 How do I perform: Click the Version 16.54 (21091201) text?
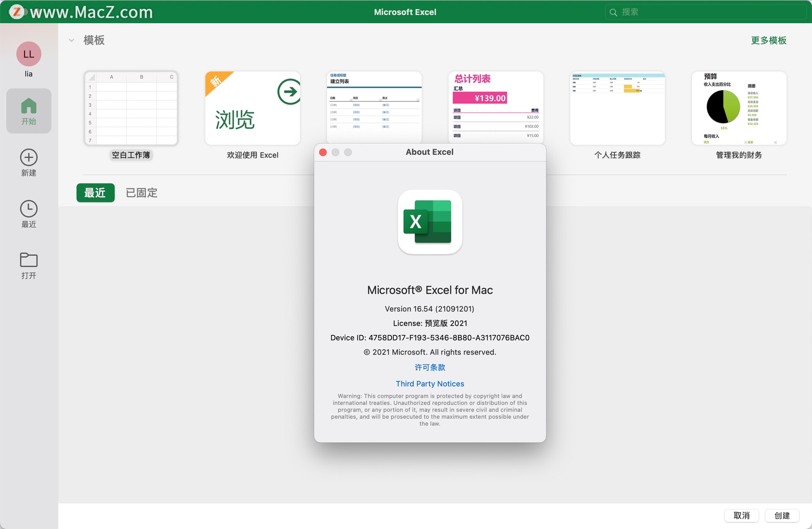(x=430, y=309)
